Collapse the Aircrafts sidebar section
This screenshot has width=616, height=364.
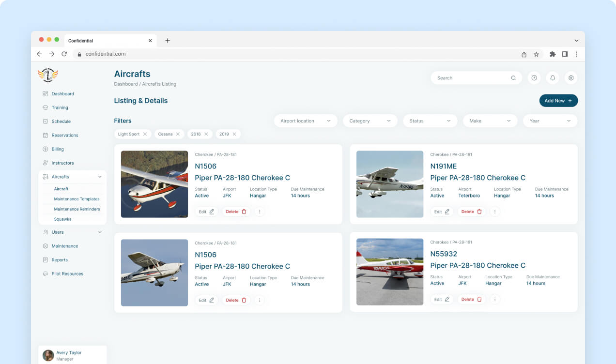coord(100,177)
